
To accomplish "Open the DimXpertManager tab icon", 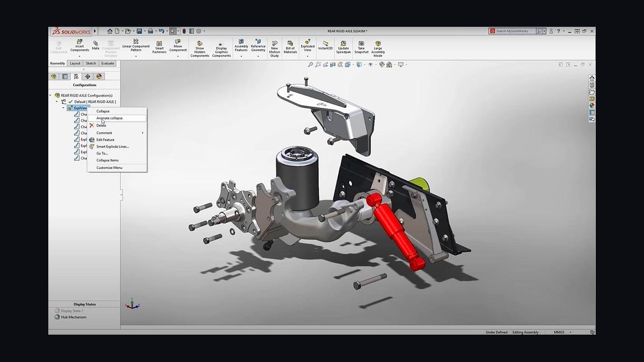I will pos(87,77).
